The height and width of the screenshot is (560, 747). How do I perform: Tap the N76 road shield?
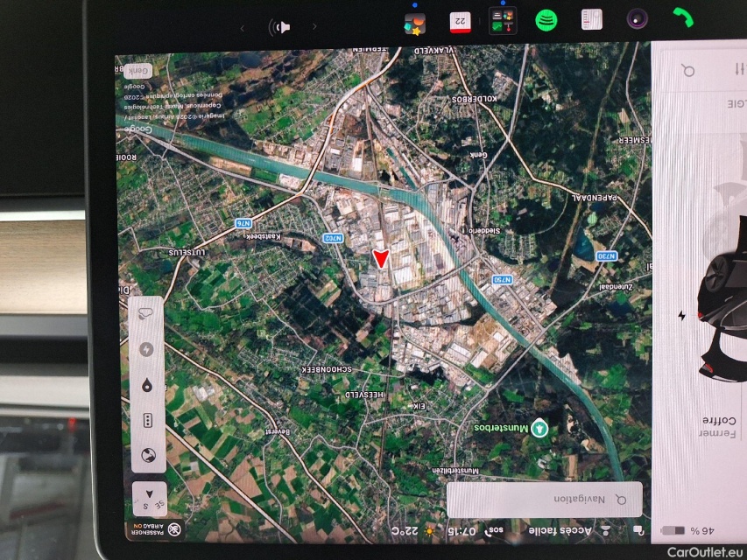(x=243, y=223)
